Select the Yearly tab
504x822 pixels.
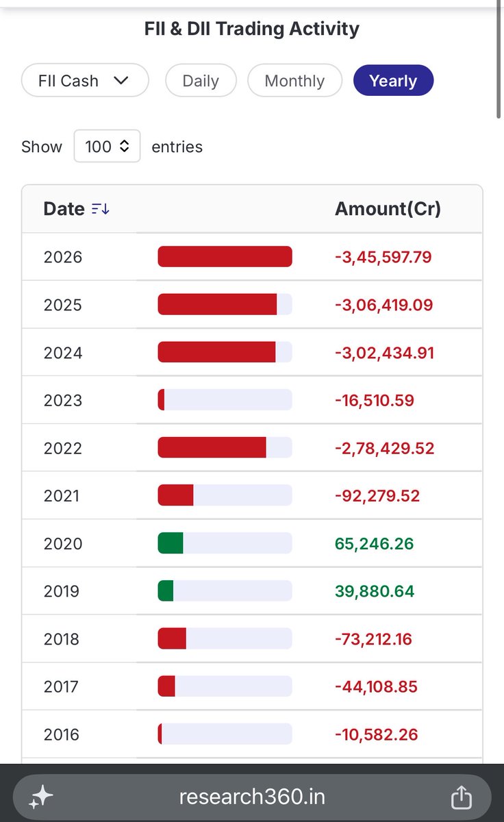click(x=393, y=81)
